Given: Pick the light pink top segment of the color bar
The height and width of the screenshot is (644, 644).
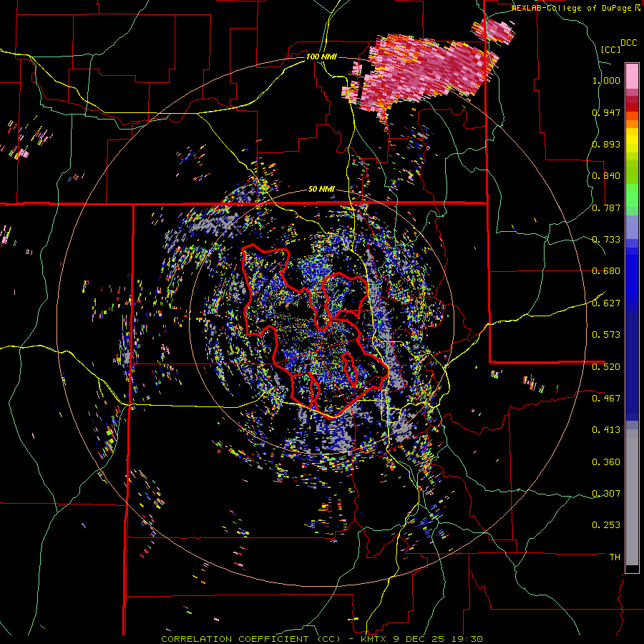Looking at the screenshot, I should click(x=632, y=76).
